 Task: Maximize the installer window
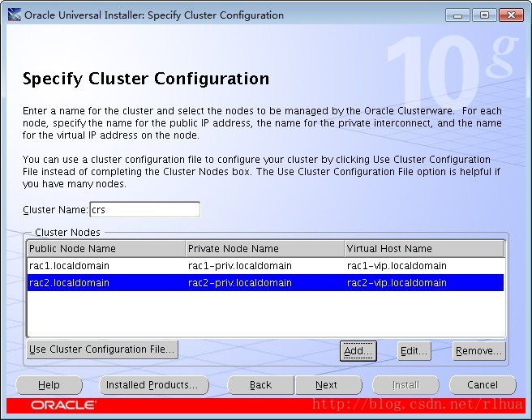point(484,15)
